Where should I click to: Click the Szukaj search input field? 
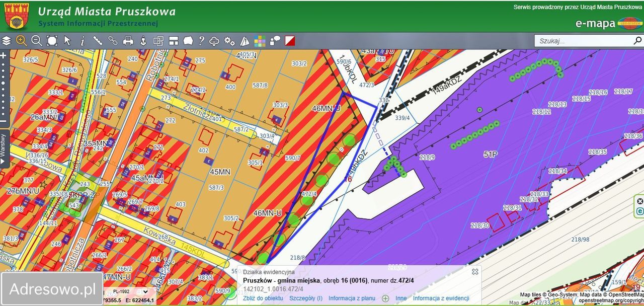(581, 41)
